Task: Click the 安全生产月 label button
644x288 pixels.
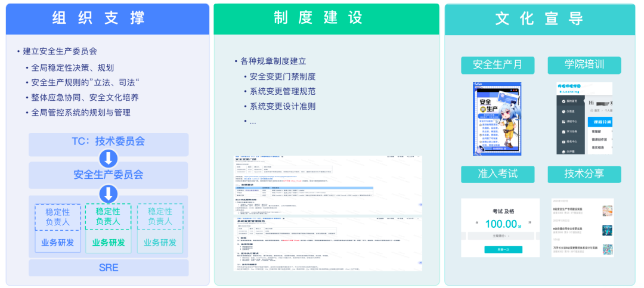Action: click(497, 66)
